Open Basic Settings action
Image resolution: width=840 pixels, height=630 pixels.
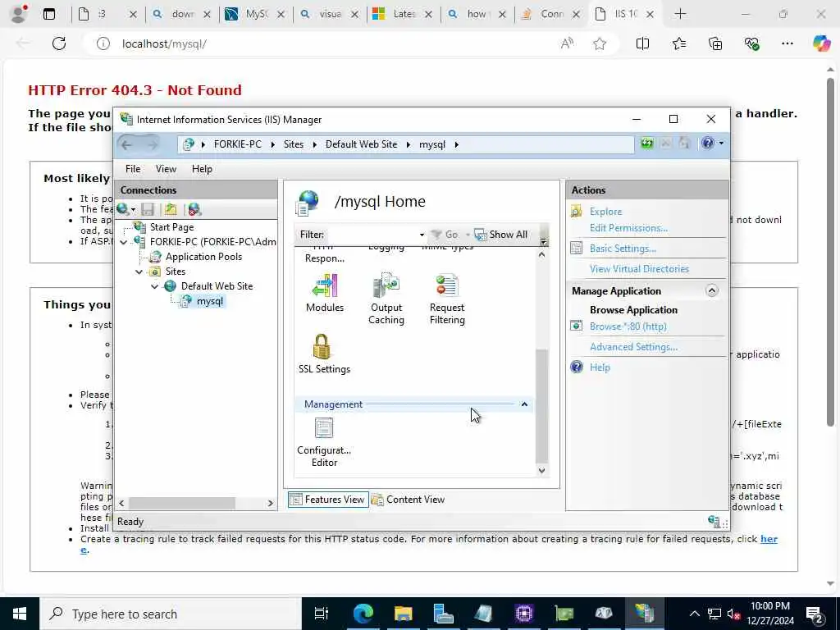[x=623, y=248]
